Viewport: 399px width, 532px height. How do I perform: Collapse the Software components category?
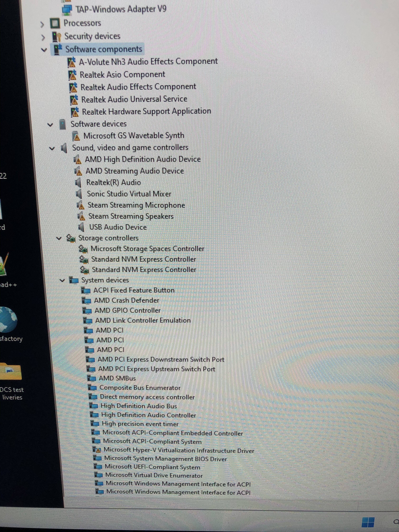point(44,50)
